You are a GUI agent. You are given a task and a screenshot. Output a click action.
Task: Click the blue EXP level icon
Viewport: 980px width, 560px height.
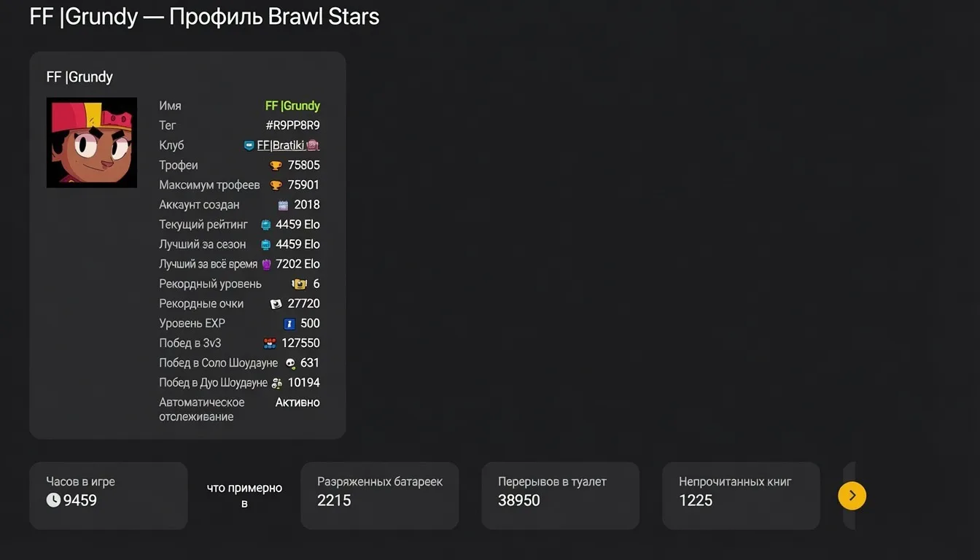coord(289,324)
